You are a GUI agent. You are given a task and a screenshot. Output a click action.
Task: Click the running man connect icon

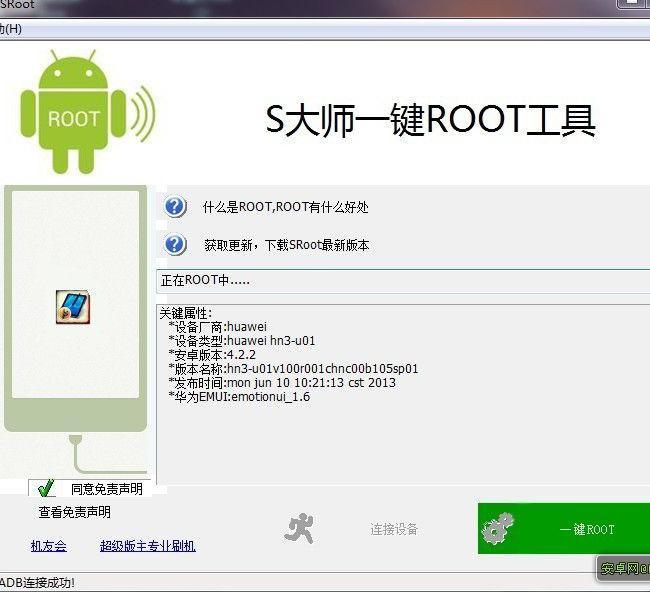coord(299,529)
